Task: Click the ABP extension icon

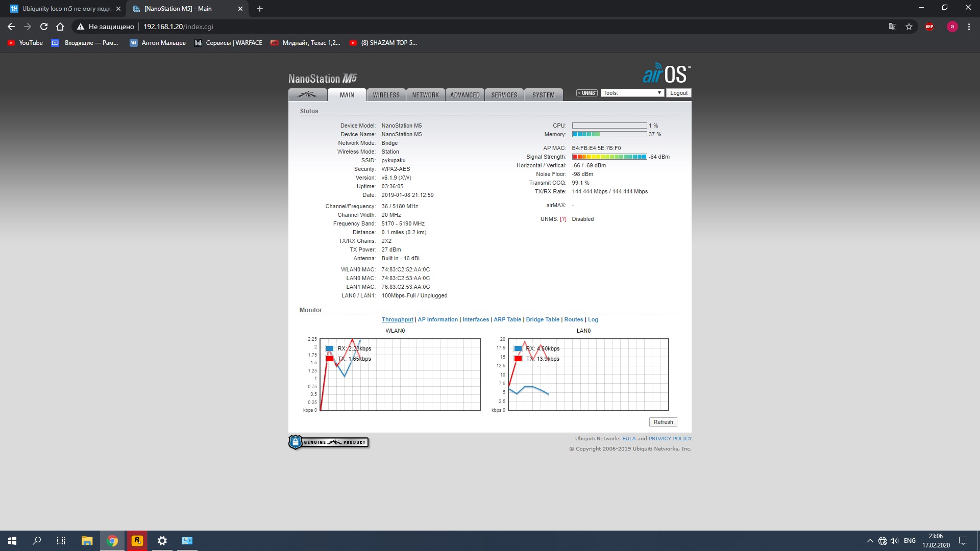Action: point(929,27)
